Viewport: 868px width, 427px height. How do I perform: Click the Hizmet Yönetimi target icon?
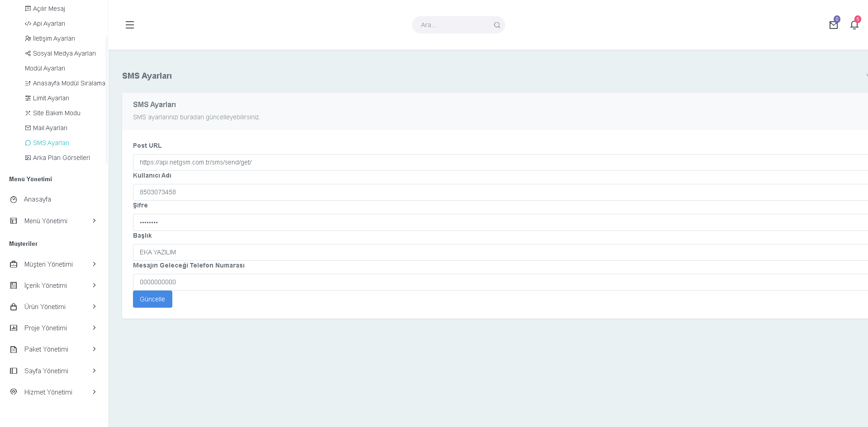point(14,392)
